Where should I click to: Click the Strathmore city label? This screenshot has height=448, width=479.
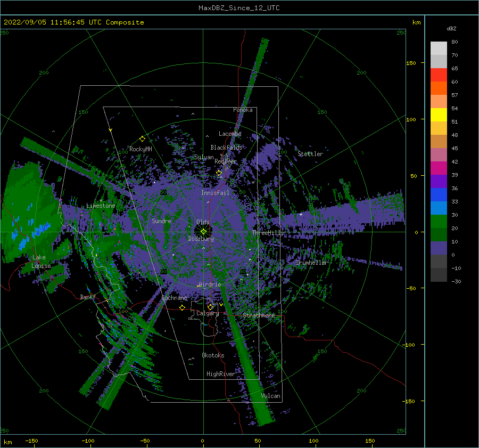click(259, 315)
